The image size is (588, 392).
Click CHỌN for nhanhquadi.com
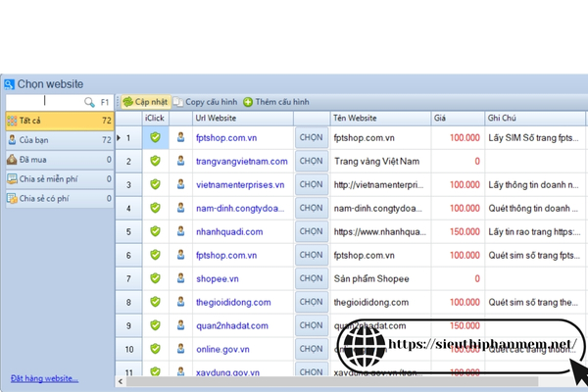312,231
